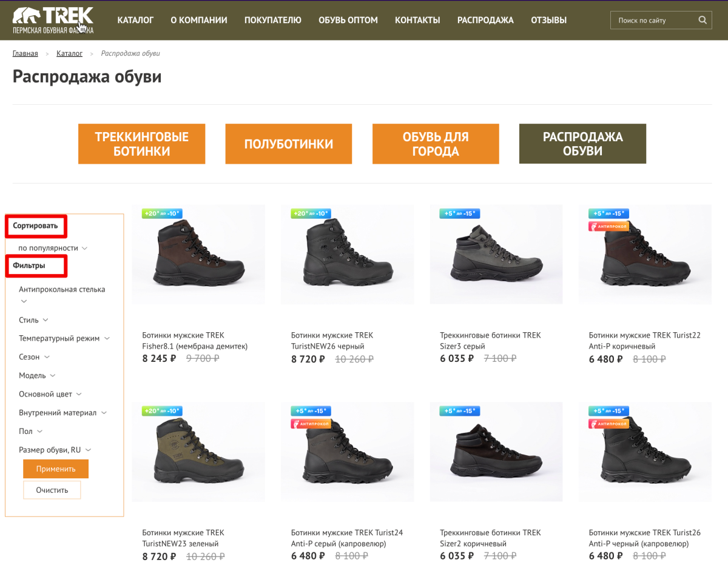This screenshot has height=571, width=728.
Task: Click temperature badge on Turist26 черный boot
Action: click(x=608, y=411)
